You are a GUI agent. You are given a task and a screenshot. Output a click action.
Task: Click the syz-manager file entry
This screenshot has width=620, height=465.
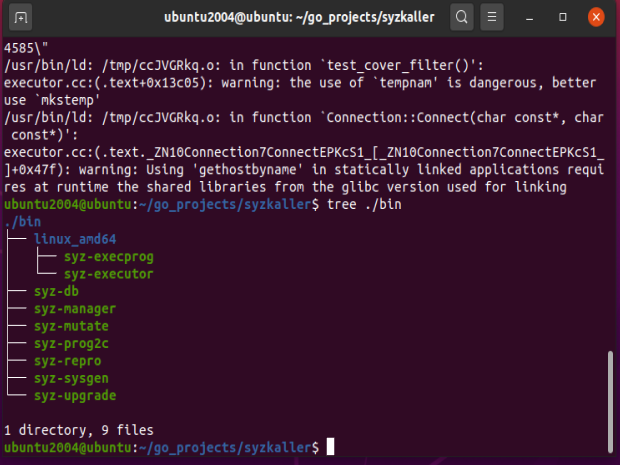coord(74,309)
